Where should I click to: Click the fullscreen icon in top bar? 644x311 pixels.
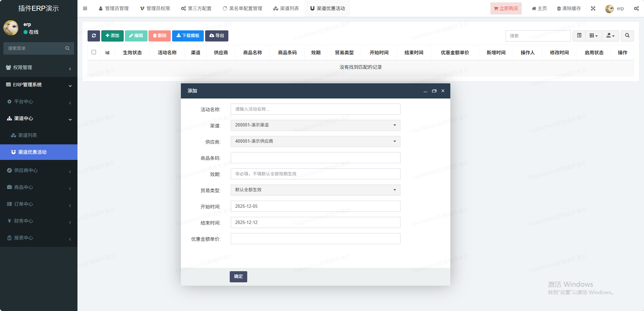click(593, 8)
